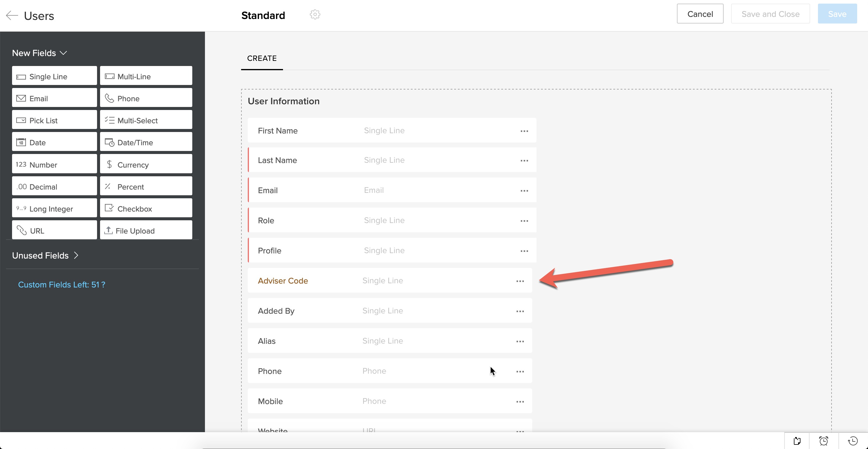
Task: Click the back arrow next to Users
Action: click(12, 15)
